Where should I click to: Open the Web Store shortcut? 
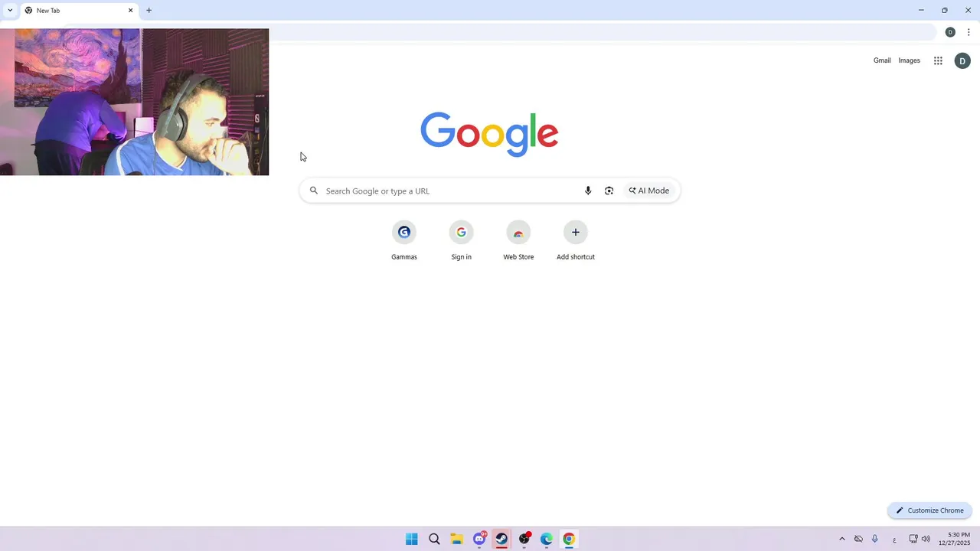(x=518, y=240)
